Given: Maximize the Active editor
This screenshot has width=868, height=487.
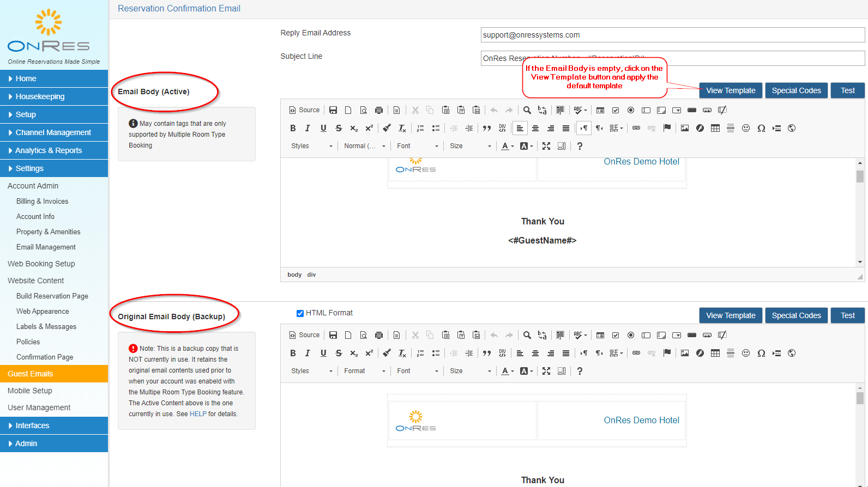Looking at the screenshot, I should pyautogui.click(x=546, y=146).
